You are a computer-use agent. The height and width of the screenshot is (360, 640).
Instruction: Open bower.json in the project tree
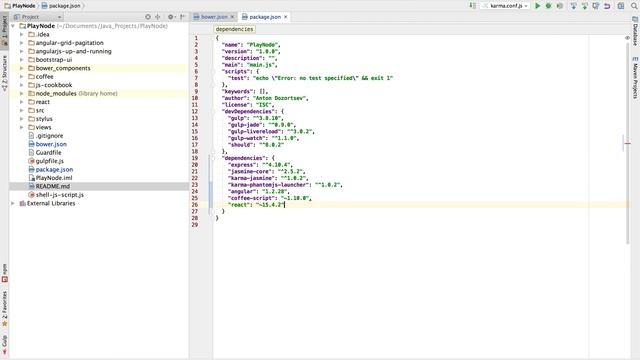51,144
